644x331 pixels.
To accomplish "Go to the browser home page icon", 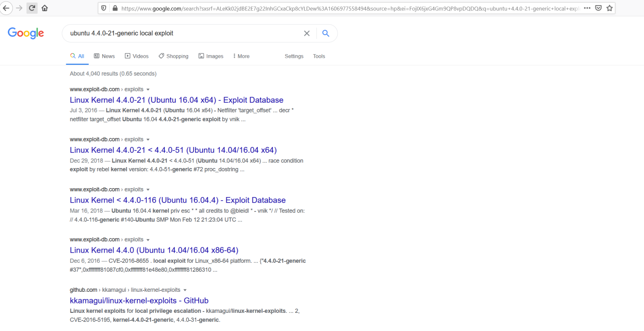I will [x=45, y=8].
